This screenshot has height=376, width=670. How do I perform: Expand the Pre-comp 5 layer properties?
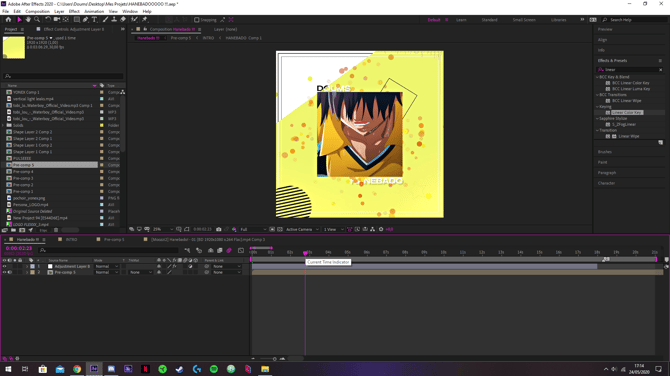point(27,272)
